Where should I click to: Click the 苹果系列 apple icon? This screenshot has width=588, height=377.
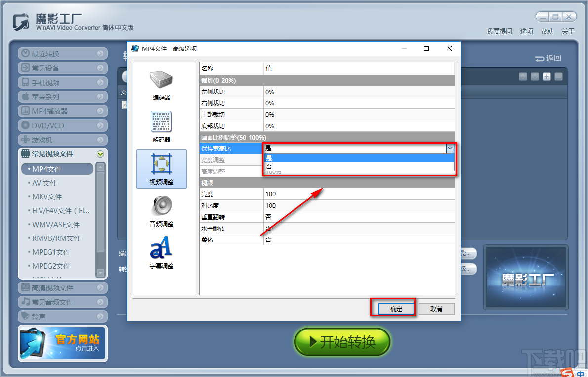tap(25, 96)
